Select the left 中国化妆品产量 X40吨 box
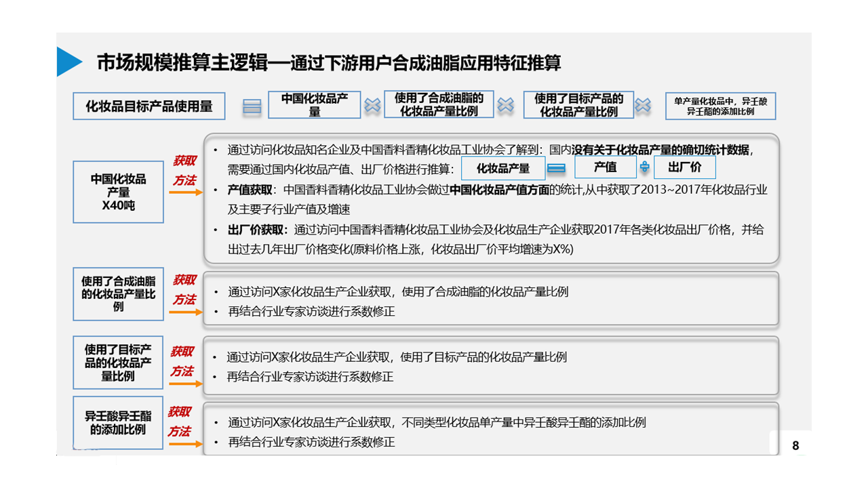Viewport: 868px width, 488px height. [x=119, y=192]
